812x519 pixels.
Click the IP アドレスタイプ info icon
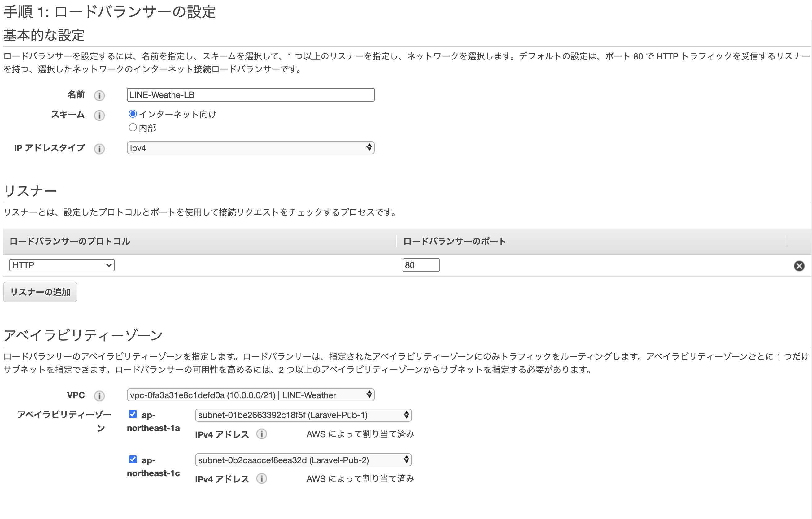pos(99,149)
